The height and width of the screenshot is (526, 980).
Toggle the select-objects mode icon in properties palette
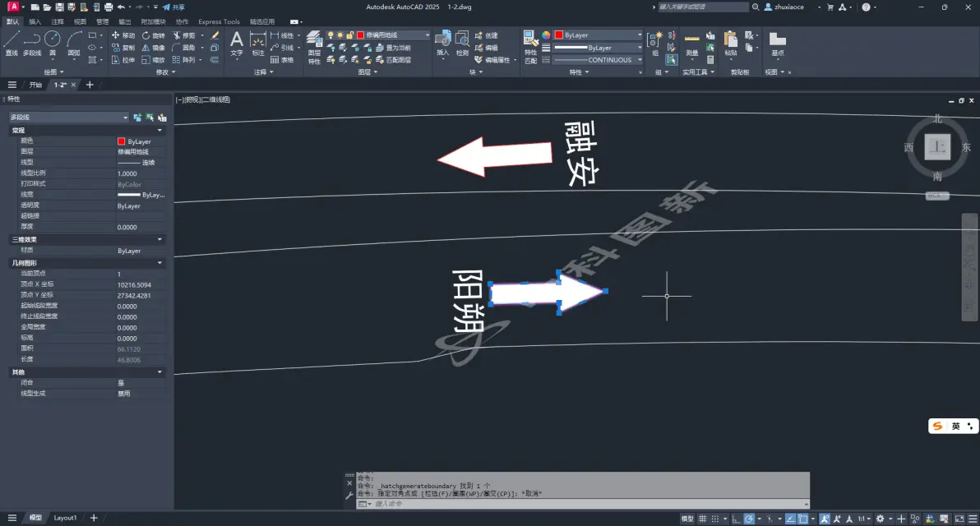pyautogui.click(x=150, y=118)
